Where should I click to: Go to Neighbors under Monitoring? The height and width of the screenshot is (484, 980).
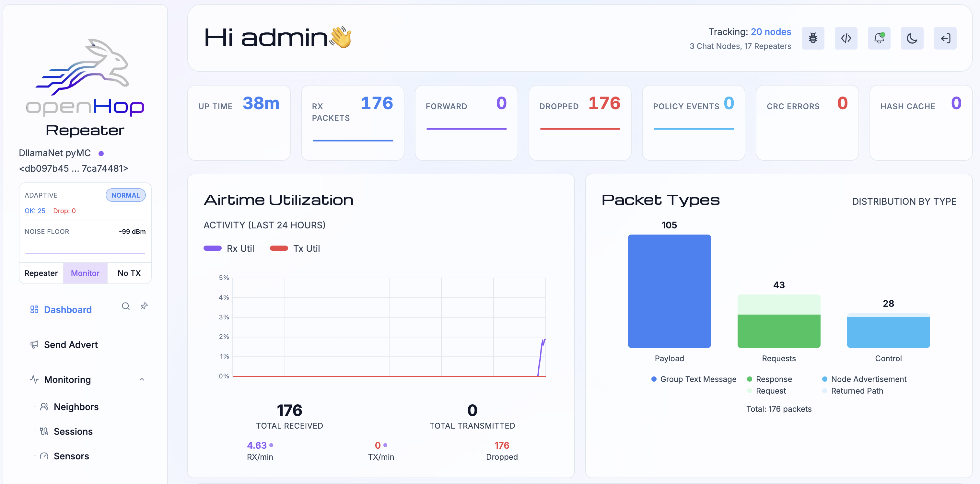pyautogui.click(x=76, y=407)
